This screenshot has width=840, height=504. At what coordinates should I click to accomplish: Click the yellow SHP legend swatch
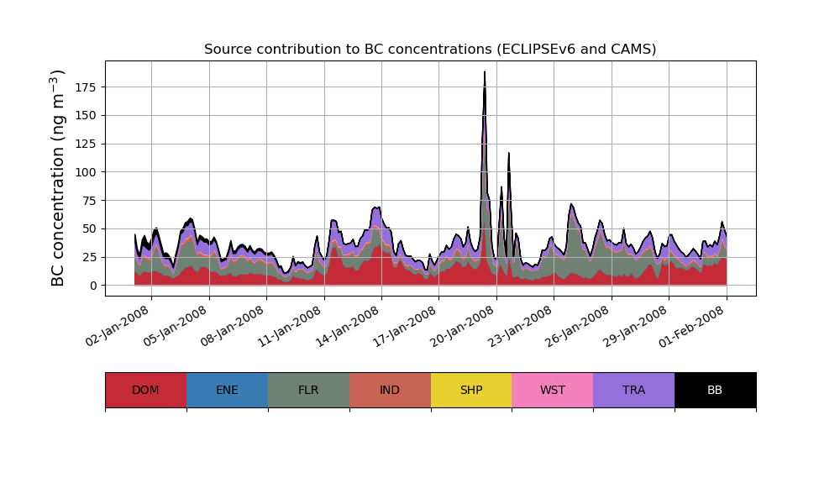pos(471,390)
